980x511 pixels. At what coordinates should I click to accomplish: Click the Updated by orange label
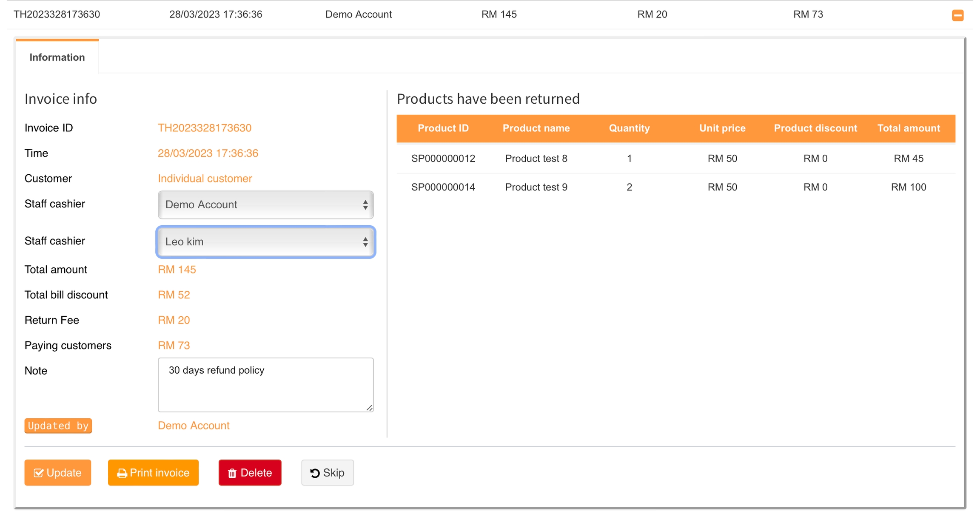click(x=58, y=426)
